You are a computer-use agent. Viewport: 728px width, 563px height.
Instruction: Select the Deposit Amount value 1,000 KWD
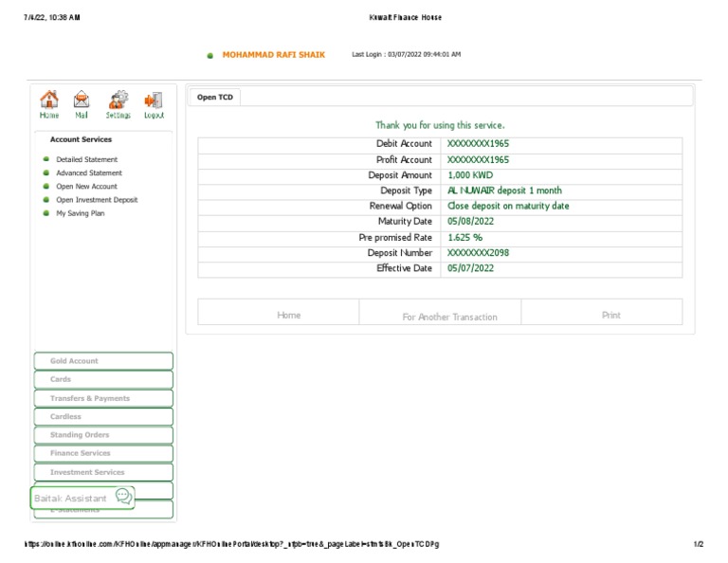pyautogui.click(x=470, y=175)
